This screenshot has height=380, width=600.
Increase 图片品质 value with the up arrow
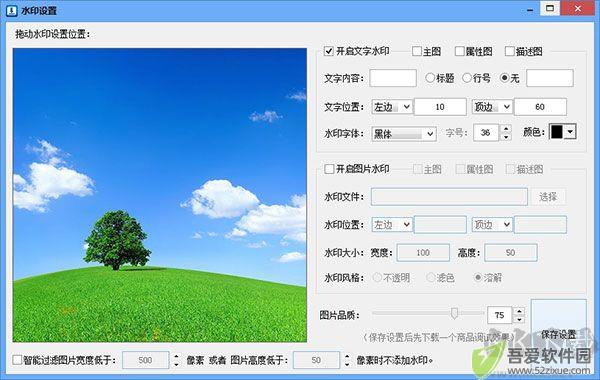[x=519, y=311]
